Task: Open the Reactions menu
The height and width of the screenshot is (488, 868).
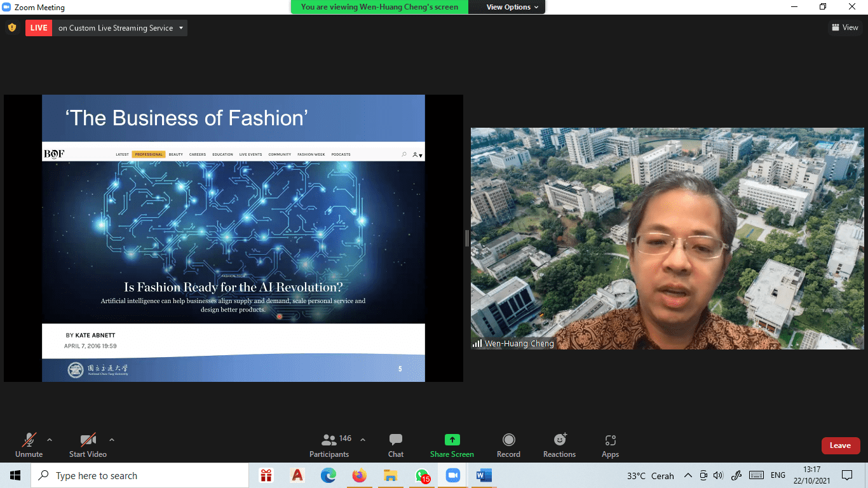Action: click(559, 445)
